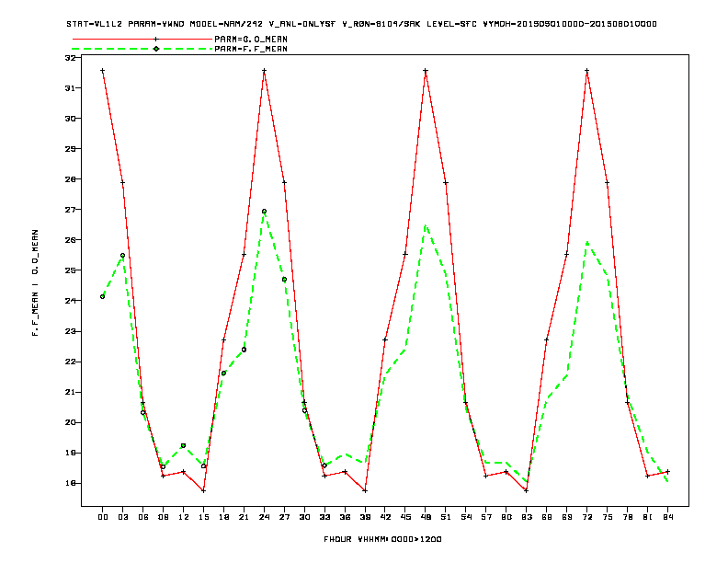Click the green dashed F.F_MEAN legend line sample
This screenshot has height=563, width=728.
(x=142, y=49)
